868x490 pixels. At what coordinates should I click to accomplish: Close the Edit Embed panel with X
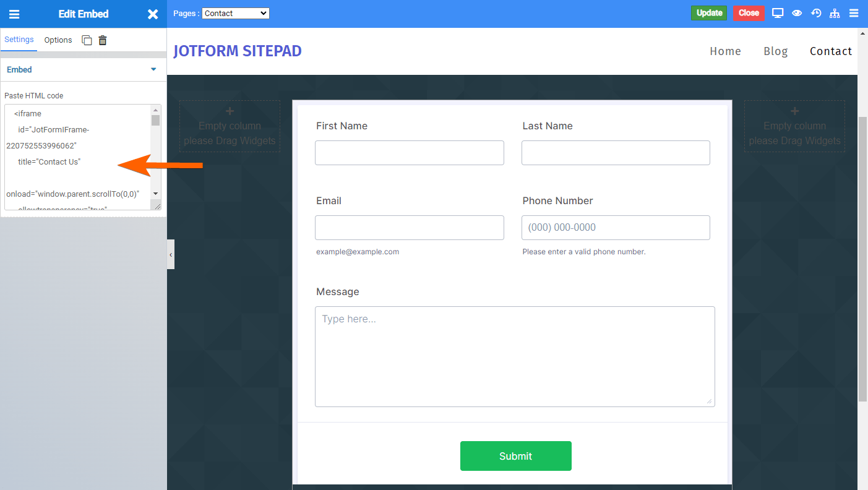153,14
